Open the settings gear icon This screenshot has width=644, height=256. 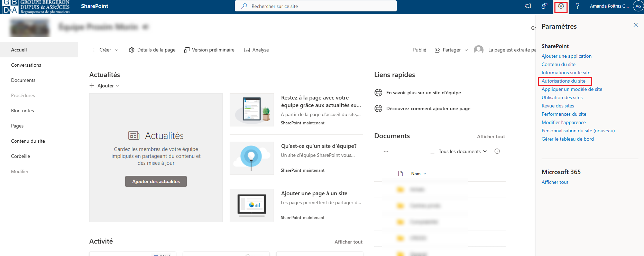[561, 6]
